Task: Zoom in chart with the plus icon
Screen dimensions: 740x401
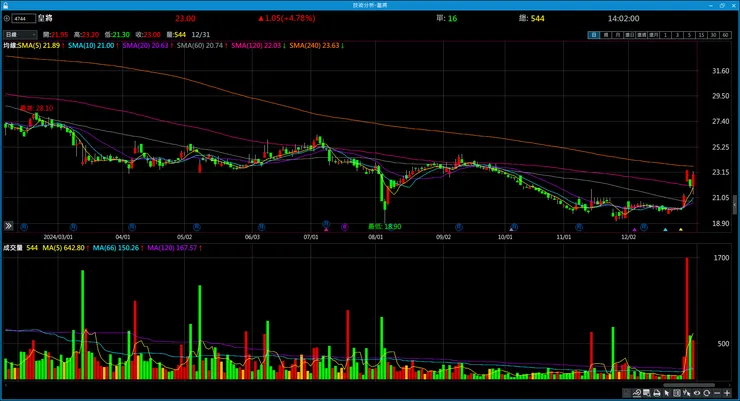Action: pyautogui.click(x=727, y=393)
